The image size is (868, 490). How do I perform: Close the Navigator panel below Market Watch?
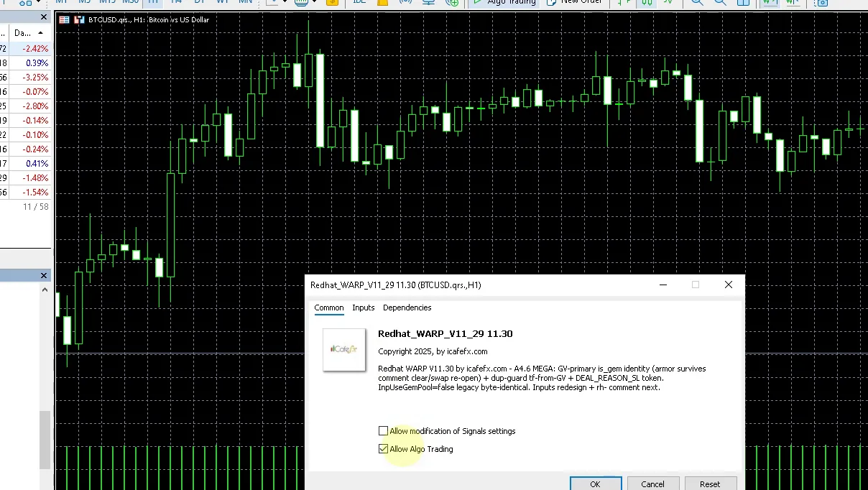tap(44, 275)
